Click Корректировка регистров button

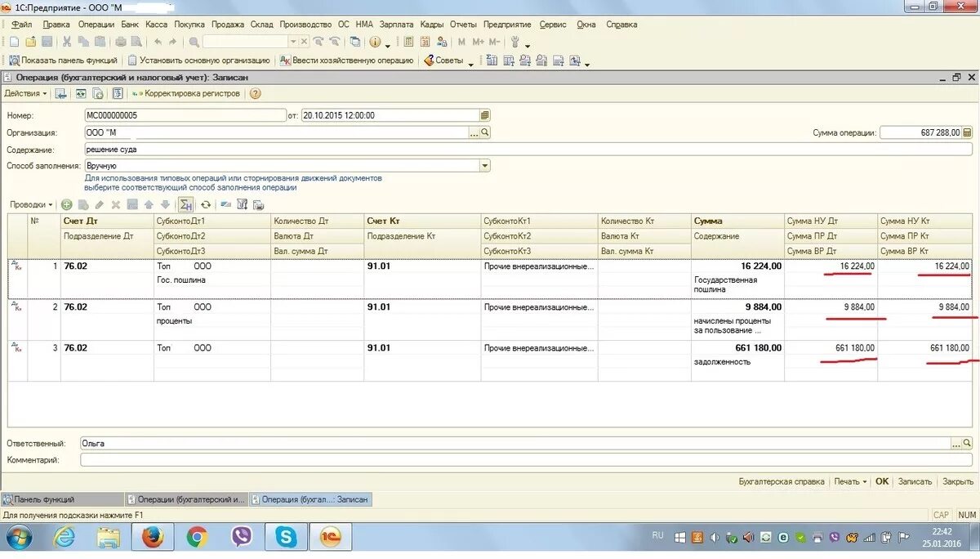[186, 93]
